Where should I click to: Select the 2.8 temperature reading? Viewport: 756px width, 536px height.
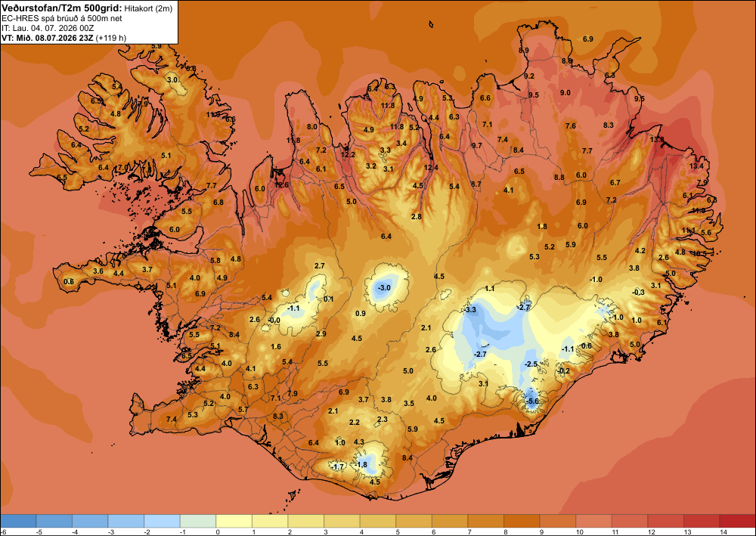[416, 217]
